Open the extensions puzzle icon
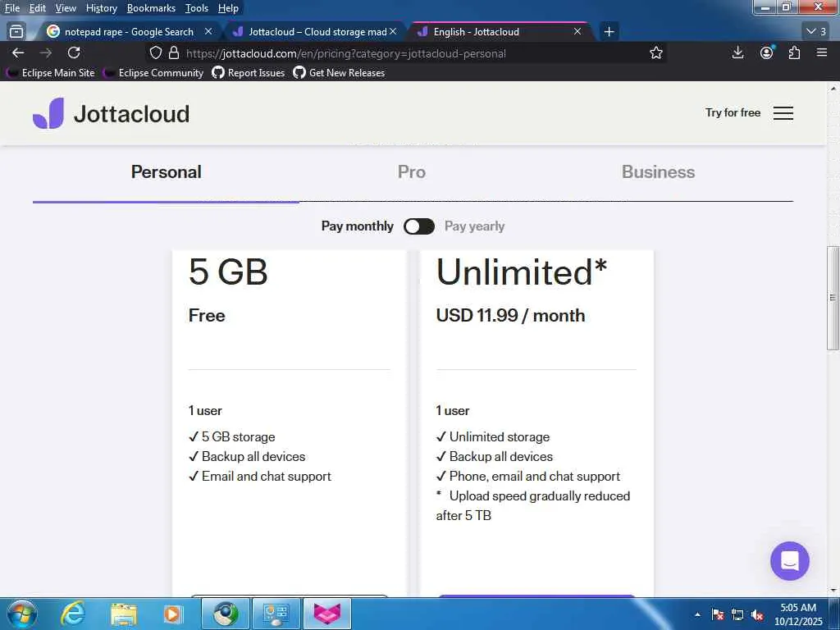The width and height of the screenshot is (840, 630). pyautogui.click(x=794, y=52)
